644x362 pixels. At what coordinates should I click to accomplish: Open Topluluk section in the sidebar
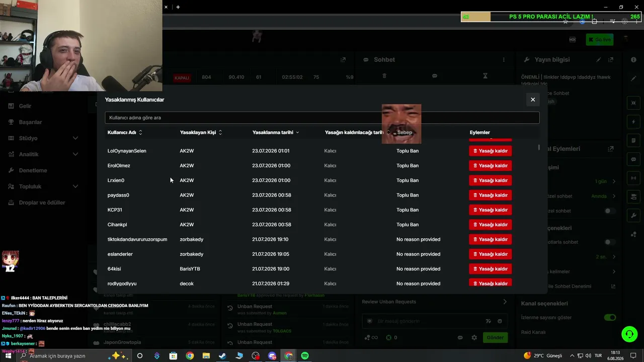30,187
